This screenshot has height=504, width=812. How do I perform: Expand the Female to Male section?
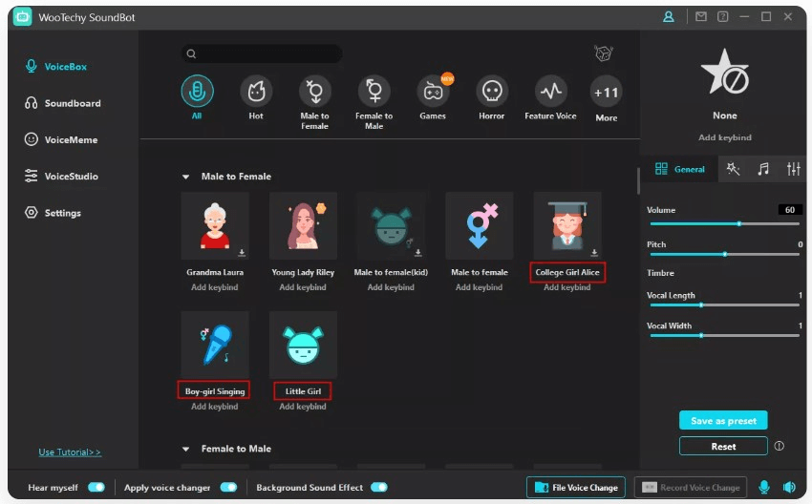tap(186, 449)
